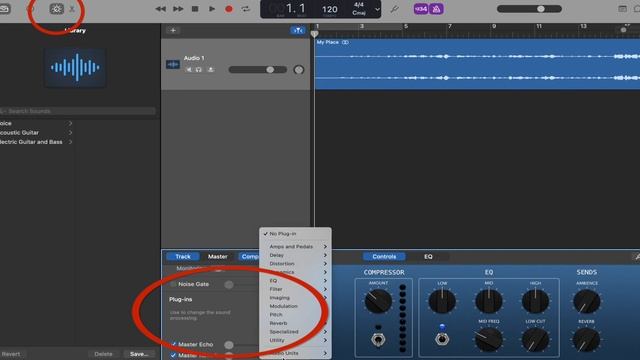
Task: Click the Search Sounds field
Action: 78,111
